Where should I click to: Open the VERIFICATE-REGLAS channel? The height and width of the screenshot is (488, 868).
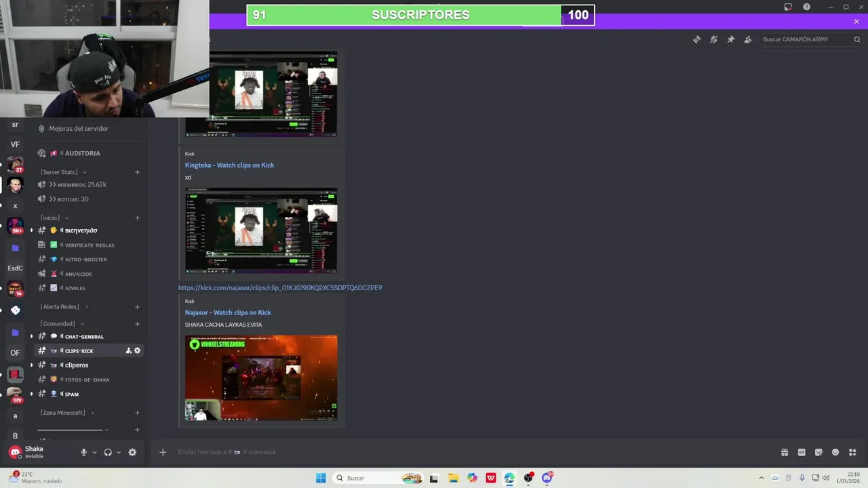(x=89, y=245)
